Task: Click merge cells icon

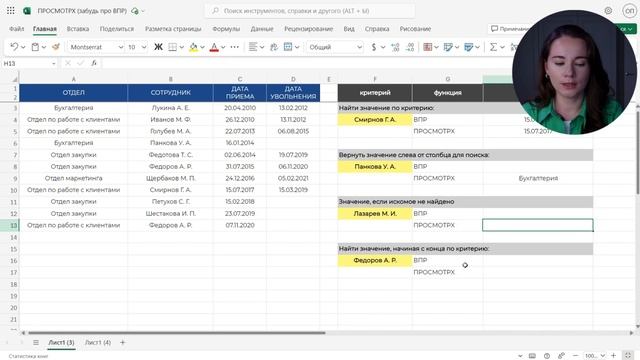Action: pyautogui.click(x=288, y=47)
